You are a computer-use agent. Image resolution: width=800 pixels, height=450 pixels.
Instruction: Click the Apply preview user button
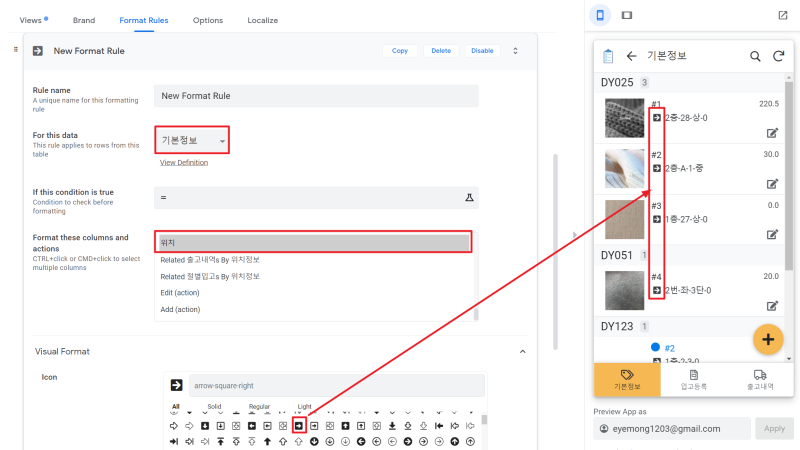774,429
